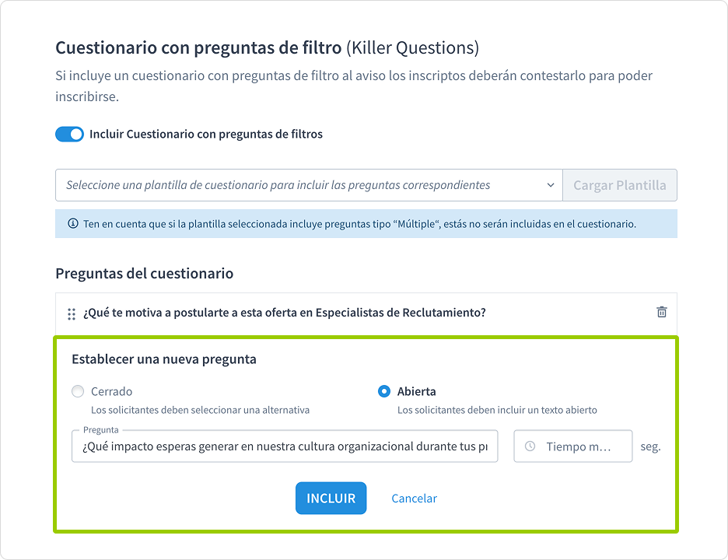This screenshot has height=560, width=728.
Task: Click the chevron on the template selector
Action: 551,185
